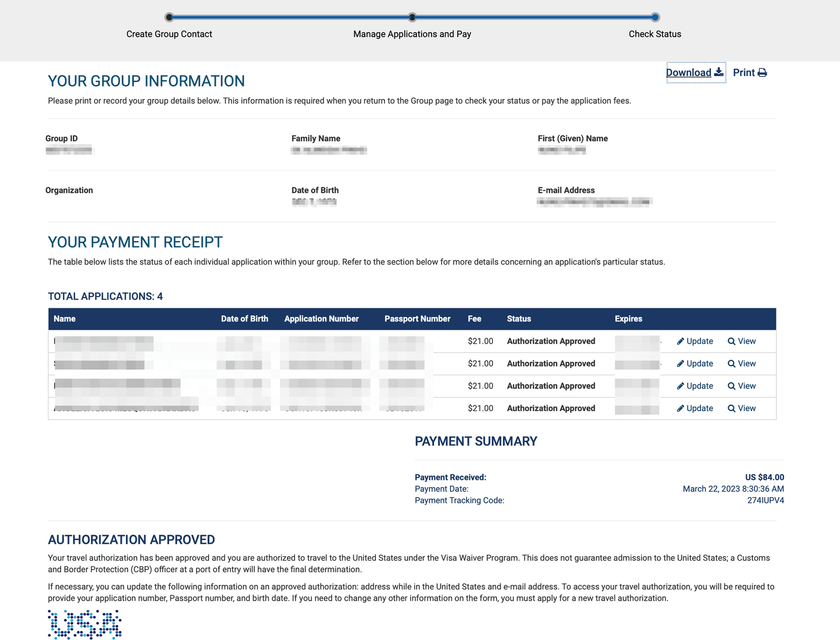Select the Create Group Contact step dot
The width and height of the screenshot is (840, 640).
pyautogui.click(x=169, y=17)
